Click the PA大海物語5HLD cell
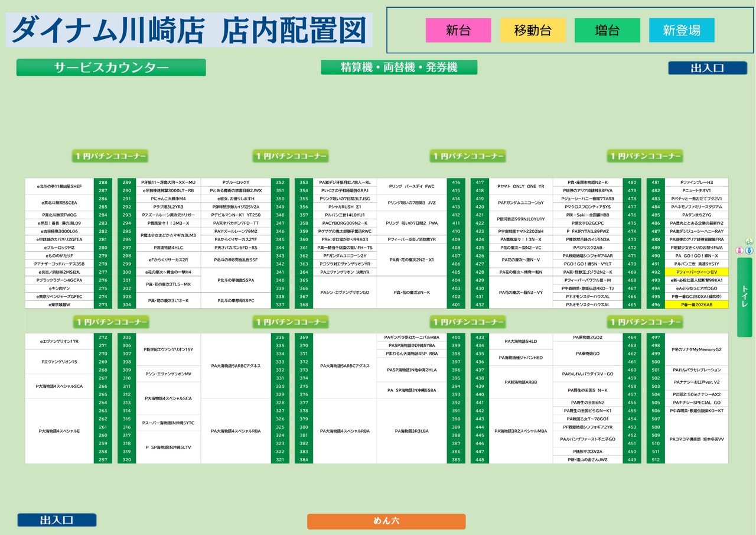 click(x=521, y=342)
